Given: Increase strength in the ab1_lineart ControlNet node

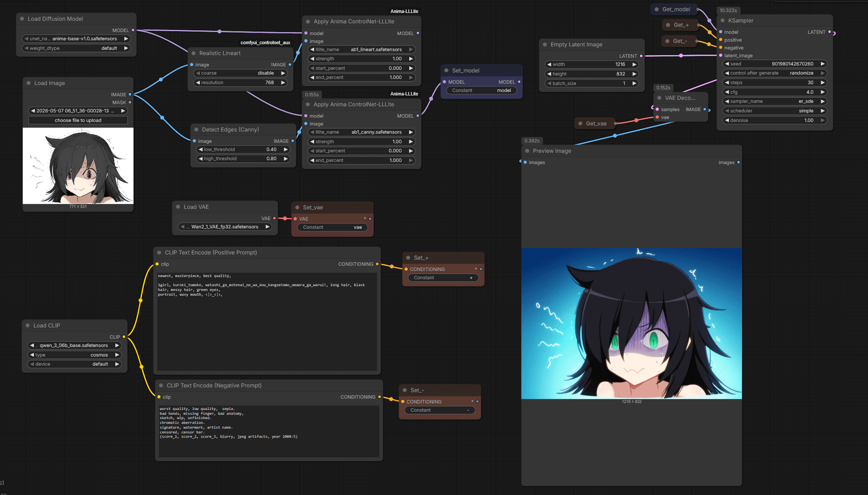Looking at the screenshot, I should (x=410, y=59).
